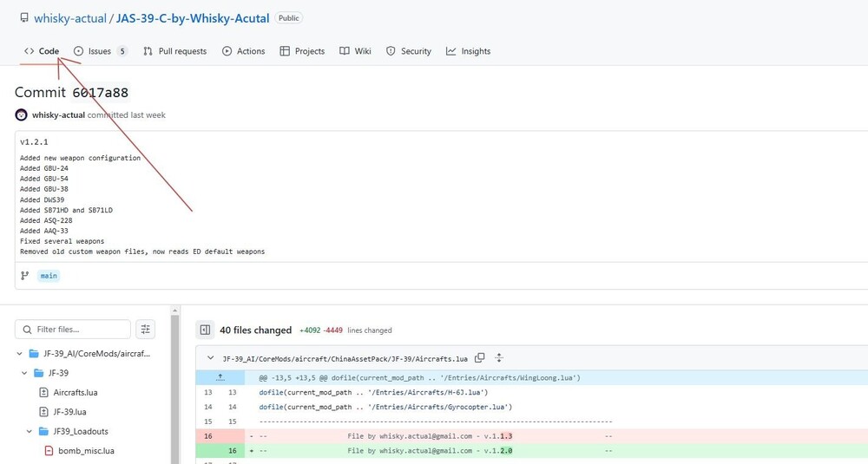
Task: Click the Wiki book icon
Action: 345,51
